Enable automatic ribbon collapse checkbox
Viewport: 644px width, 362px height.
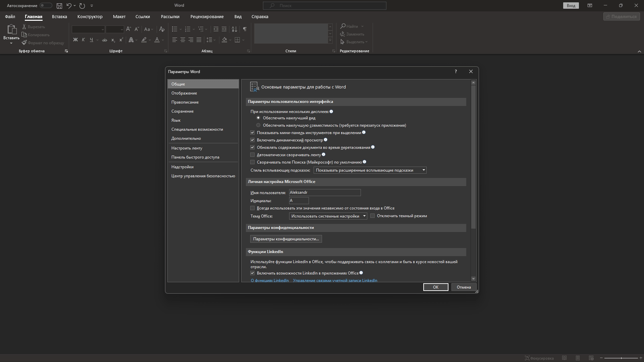pos(253,155)
